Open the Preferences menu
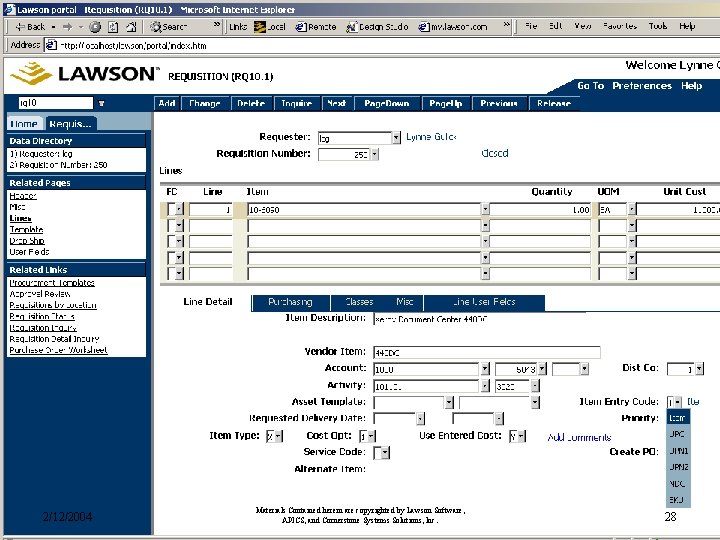This screenshot has width=720, height=540. click(642, 86)
